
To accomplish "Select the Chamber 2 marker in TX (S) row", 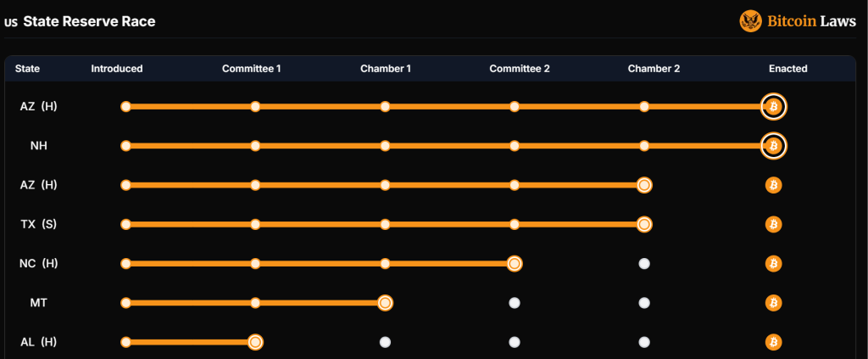I will (x=644, y=224).
